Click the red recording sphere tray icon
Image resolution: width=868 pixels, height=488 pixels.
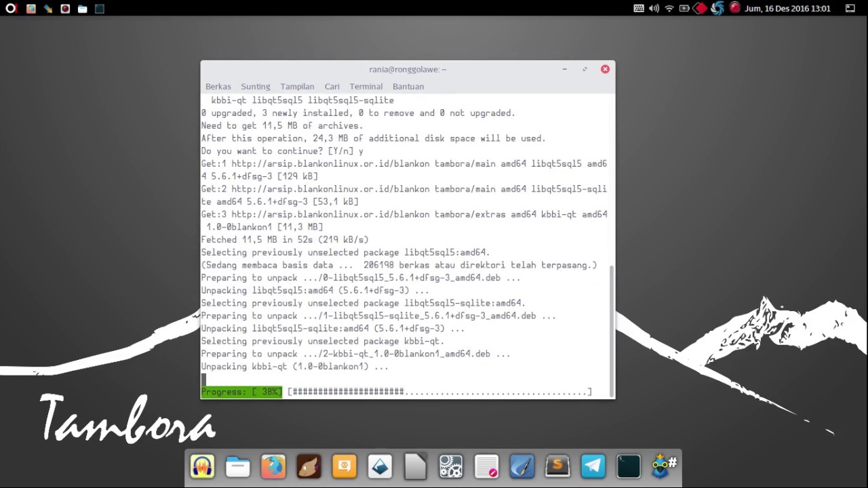click(x=735, y=8)
